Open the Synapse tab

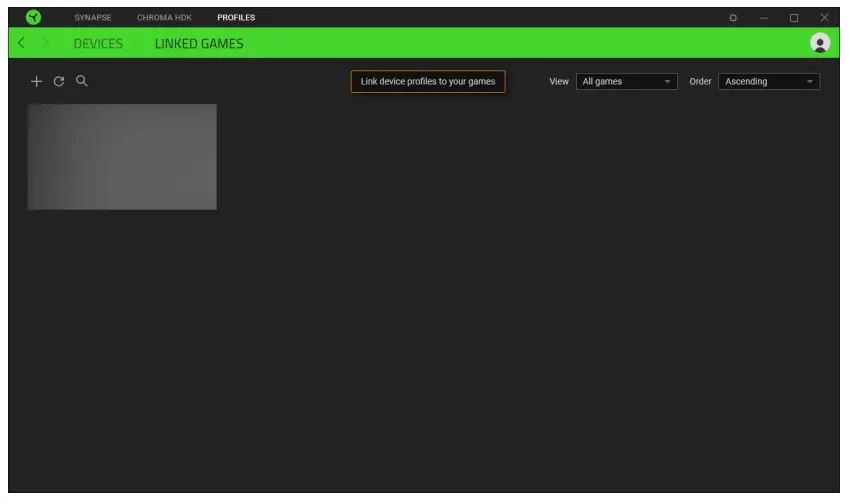pos(93,17)
